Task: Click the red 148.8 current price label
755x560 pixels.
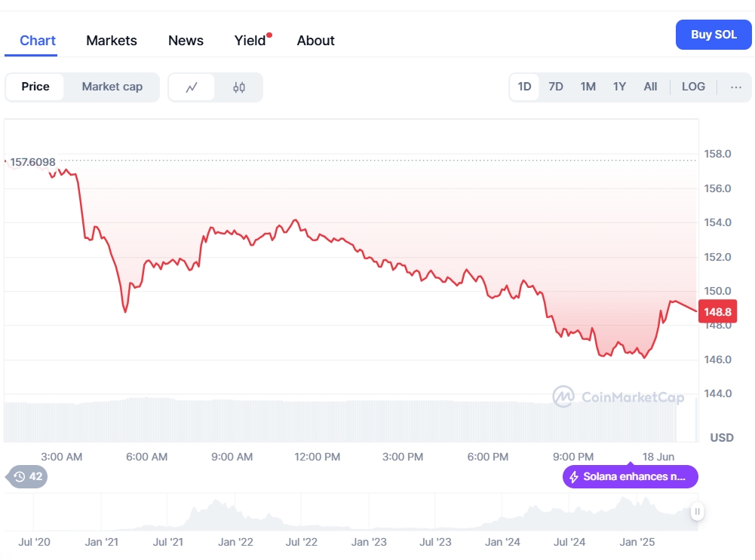Action: (717, 311)
